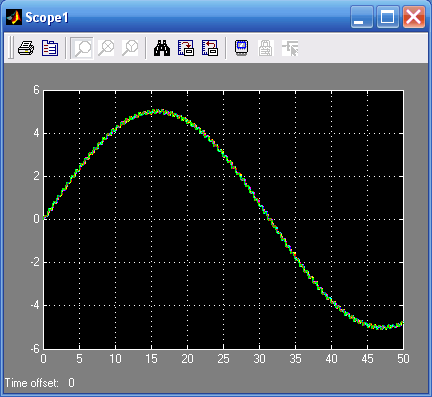
Task: Click the Autoscale binoculars icon
Action: (x=162, y=48)
